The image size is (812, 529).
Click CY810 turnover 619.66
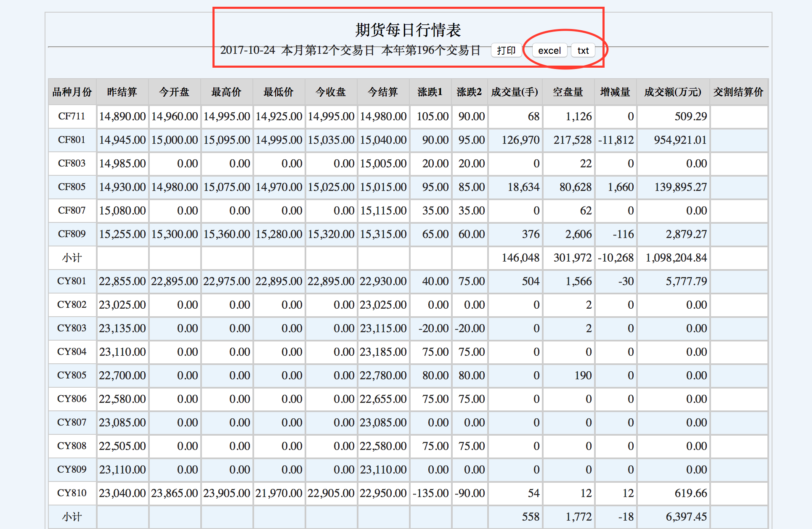[691, 493]
